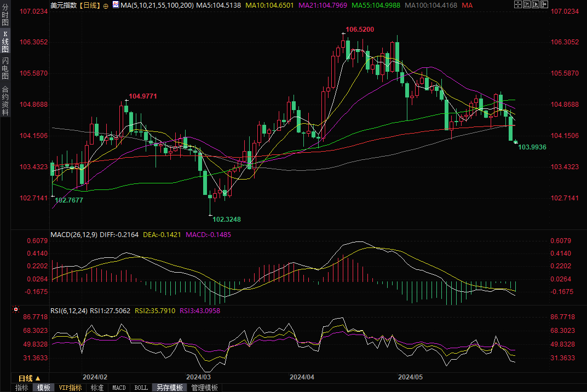Image resolution: width=587 pixels, height=392 pixels.
Task: Click the chart playback icon top right
Action: (536, 4)
